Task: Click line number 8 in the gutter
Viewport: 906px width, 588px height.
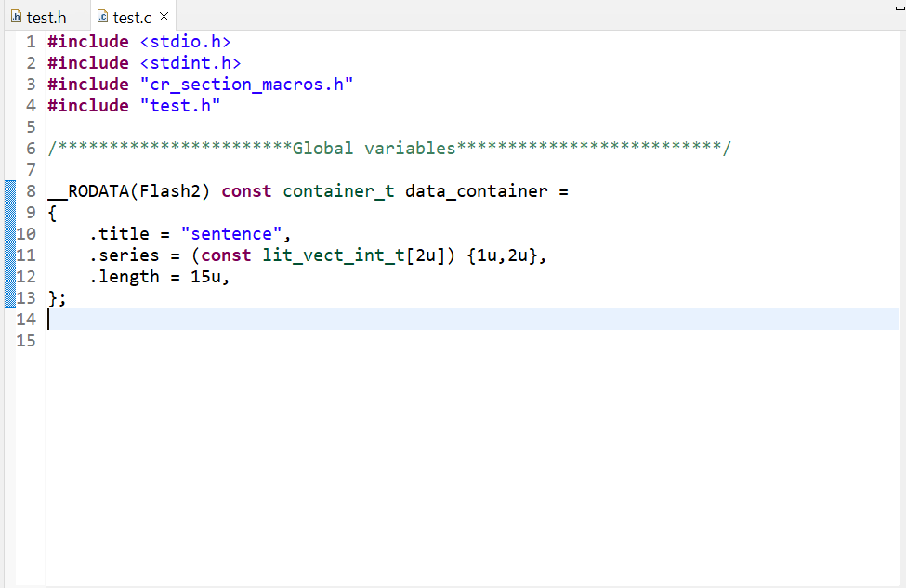Action: pyautogui.click(x=30, y=190)
